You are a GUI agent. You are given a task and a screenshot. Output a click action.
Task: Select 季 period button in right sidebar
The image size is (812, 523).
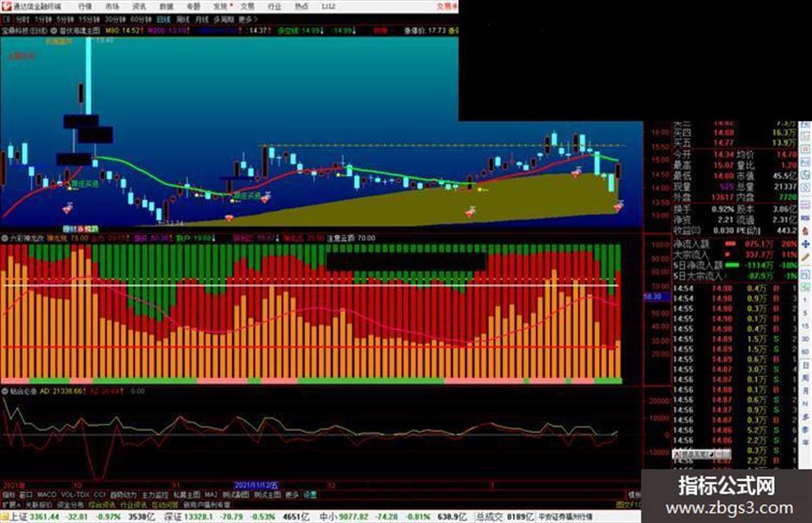tap(805, 429)
